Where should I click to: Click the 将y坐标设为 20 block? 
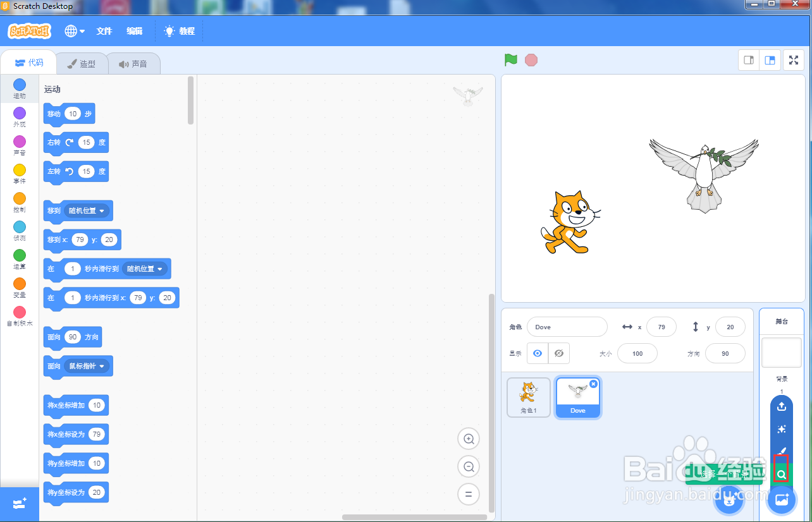pos(76,493)
